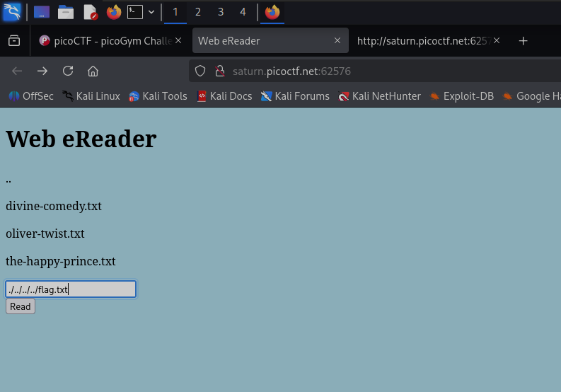561x392 pixels.
Task: Switch to the picoCTF picoGym tab
Action: 106,41
